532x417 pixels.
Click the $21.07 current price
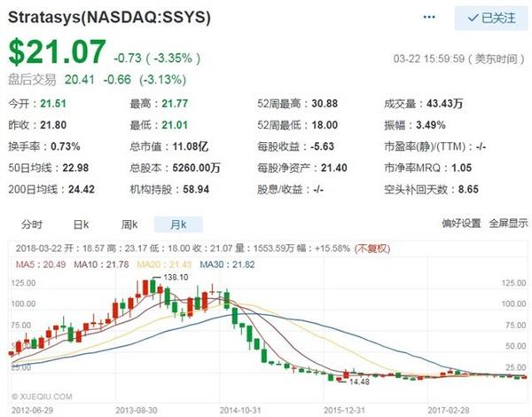pos(58,52)
